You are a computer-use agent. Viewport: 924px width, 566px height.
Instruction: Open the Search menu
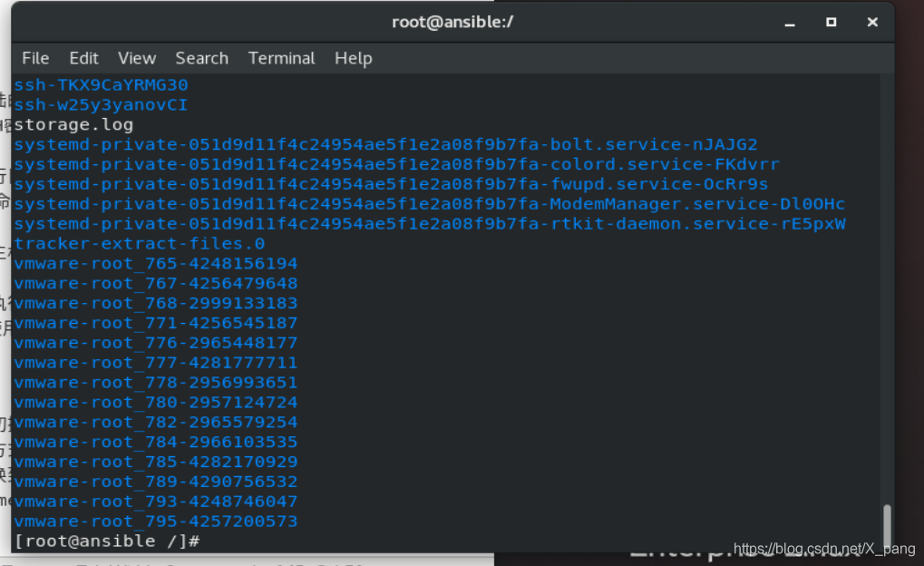(201, 58)
